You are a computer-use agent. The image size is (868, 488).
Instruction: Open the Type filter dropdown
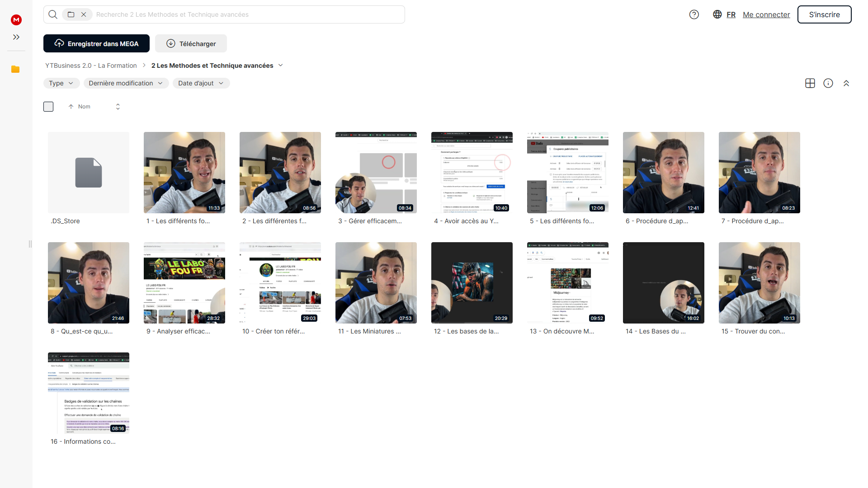tap(61, 83)
